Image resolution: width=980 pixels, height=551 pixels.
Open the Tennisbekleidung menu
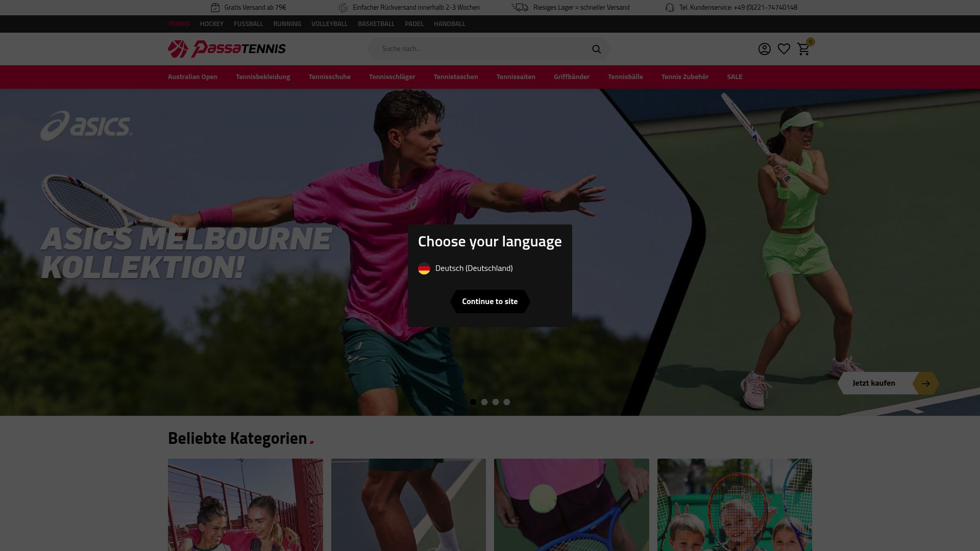263,77
